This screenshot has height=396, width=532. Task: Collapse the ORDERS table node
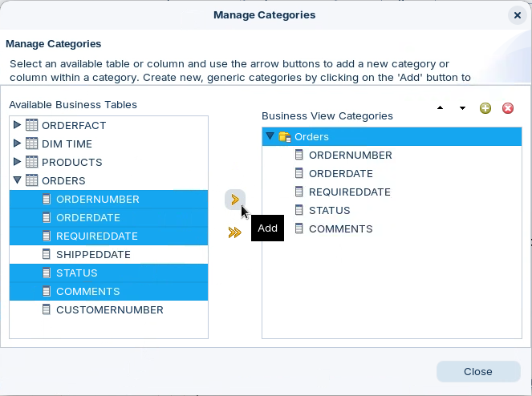click(x=18, y=180)
